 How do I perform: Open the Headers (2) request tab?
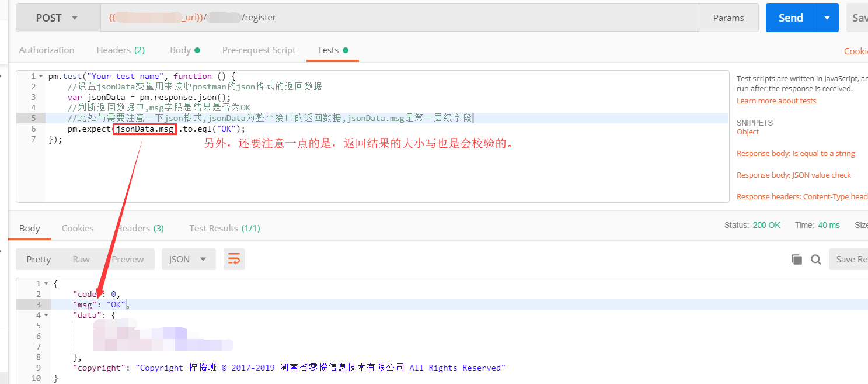(120, 50)
